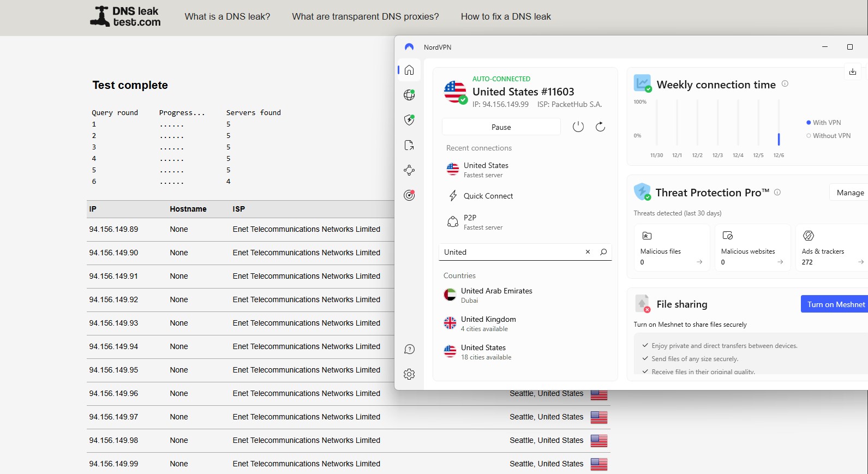
Task: Clear the server search field with X
Action: pyautogui.click(x=588, y=252)
